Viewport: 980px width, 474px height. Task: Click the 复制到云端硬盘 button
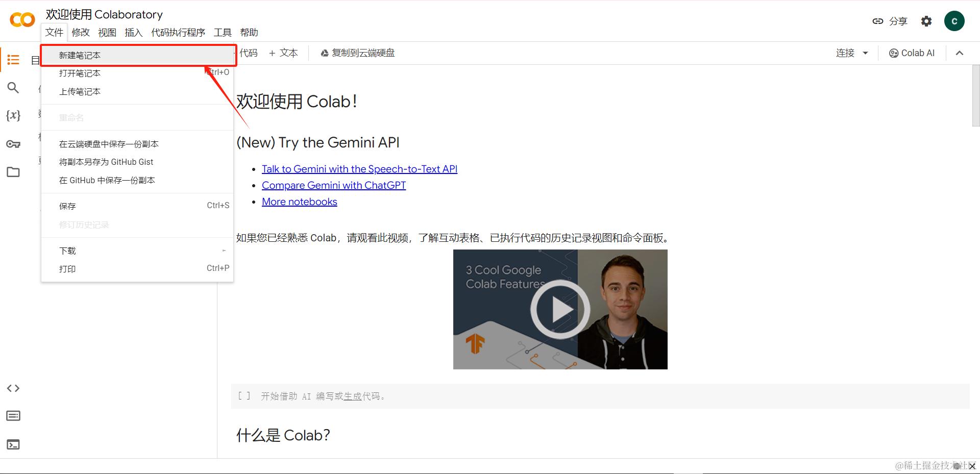357,53
